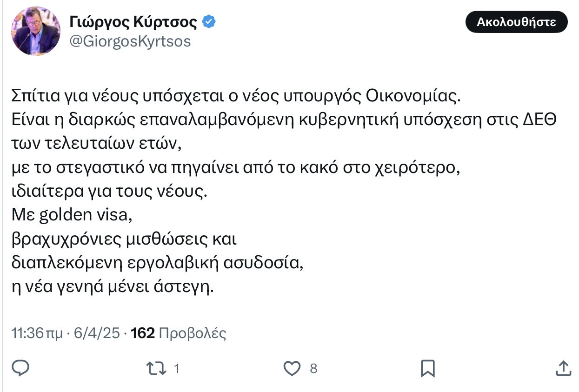Image resolution: width=579 pixels, height=392 pixels.
Task: Open the Γιώργος Κύρτσος display name link
Action: (133, 21)
